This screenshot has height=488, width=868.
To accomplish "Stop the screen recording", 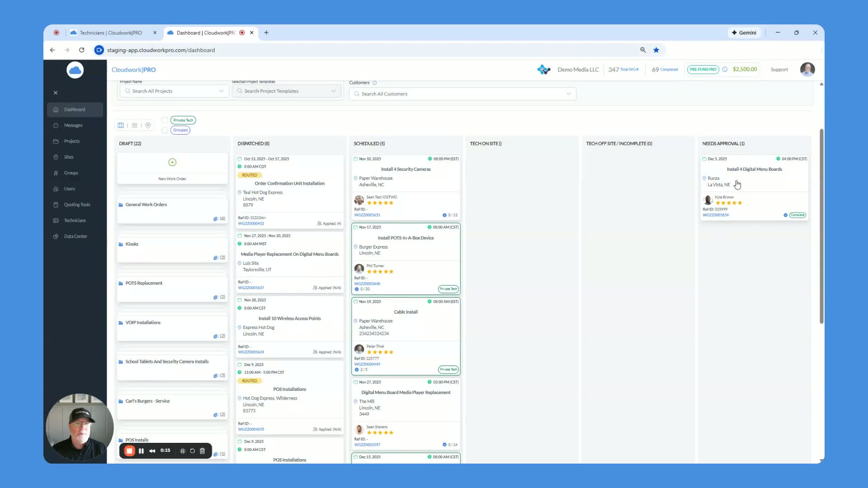I will point(129,450).
